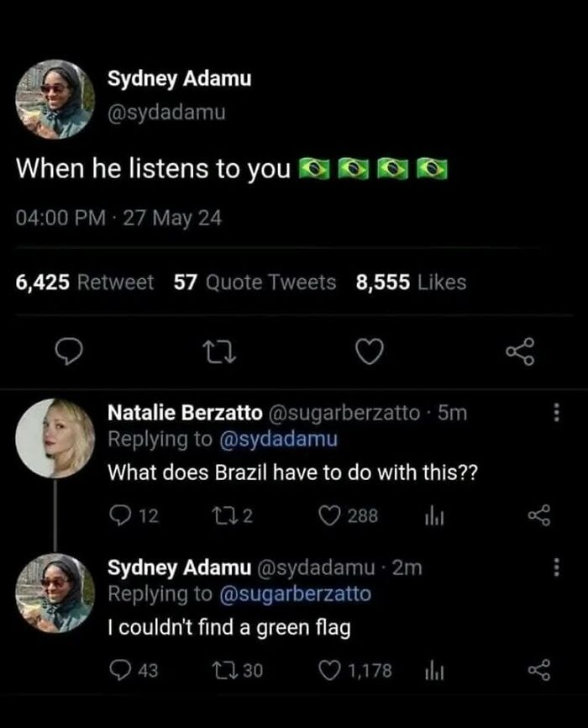View the 57 Quote Tweets list

coord(255,282)
